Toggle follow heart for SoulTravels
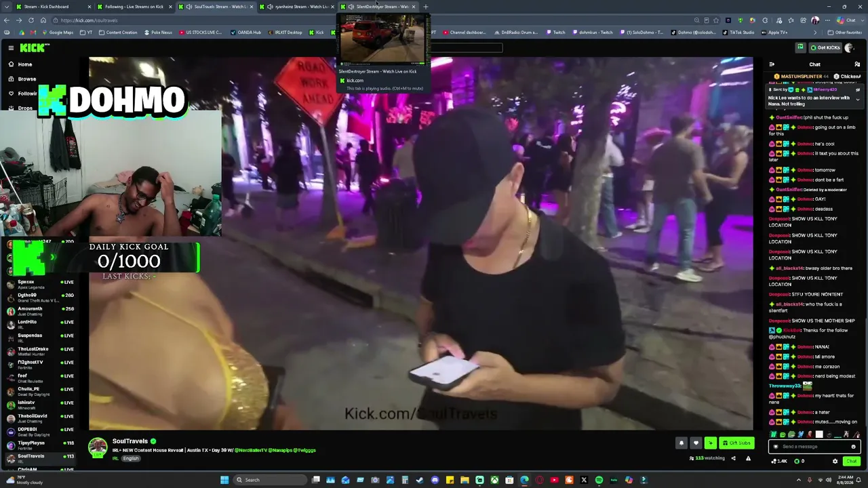This screenshot has width=868, height=488. (x=696, y=443)
